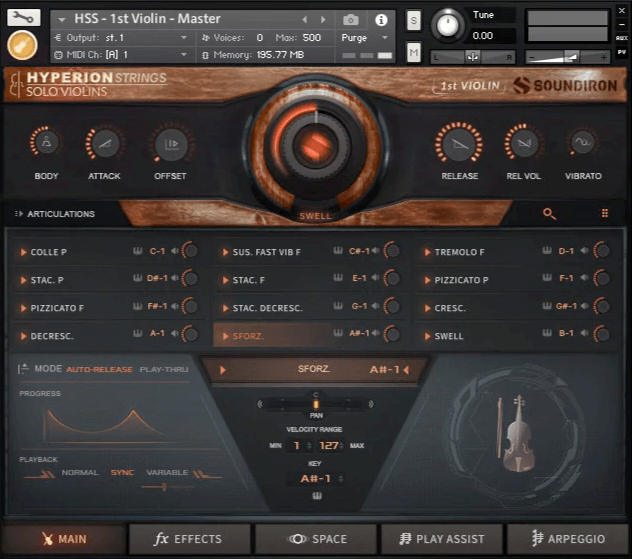Screen dimensions: 632x559
Task: Toggle the Mute M button
Action: pos(414,52)
